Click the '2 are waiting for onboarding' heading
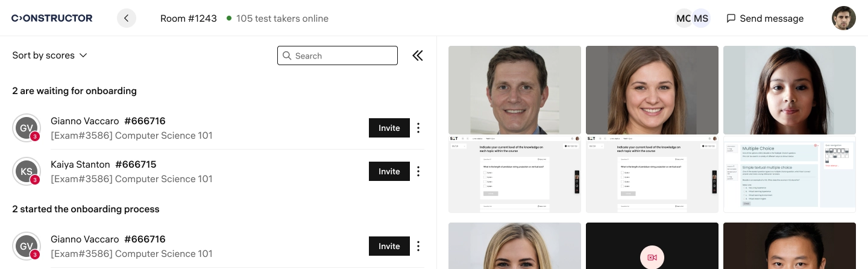 (x=75, y=91)
